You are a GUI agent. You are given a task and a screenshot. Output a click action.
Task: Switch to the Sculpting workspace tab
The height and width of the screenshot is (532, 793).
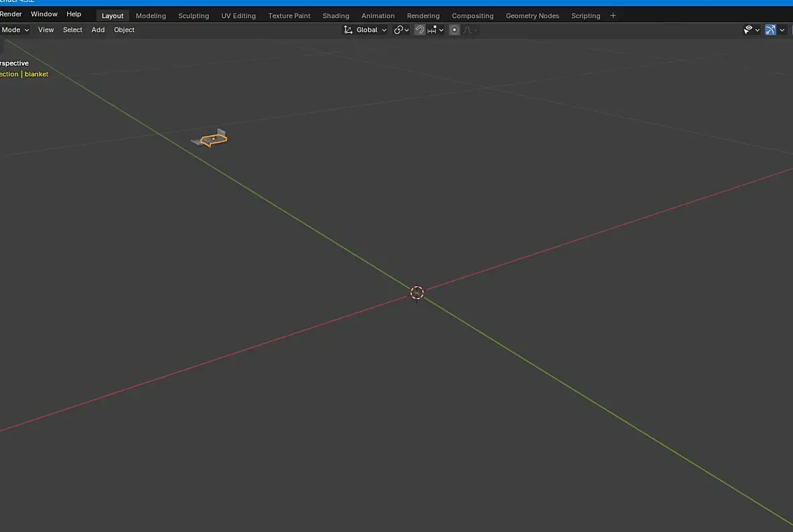[193, 15]
